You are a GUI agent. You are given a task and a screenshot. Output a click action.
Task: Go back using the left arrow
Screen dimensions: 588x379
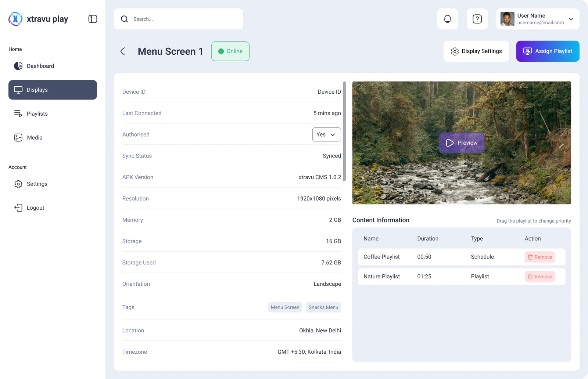pos(123,51)
